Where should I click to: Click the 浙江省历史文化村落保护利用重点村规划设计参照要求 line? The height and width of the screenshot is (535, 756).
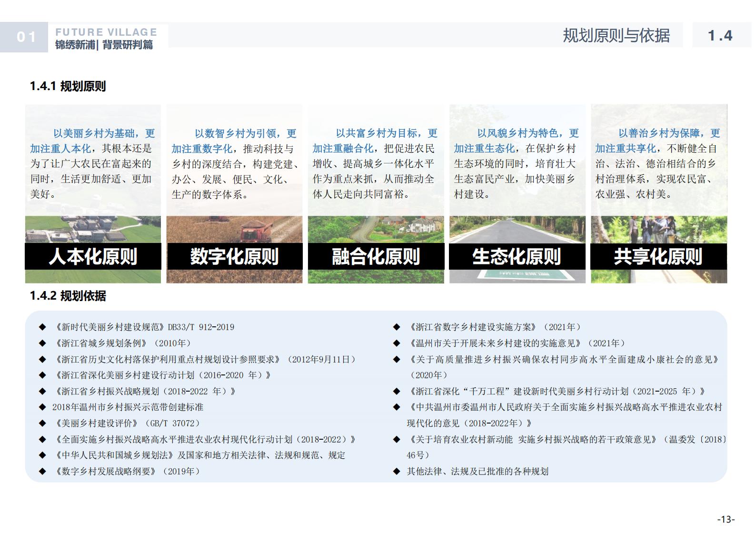(206, 359)
